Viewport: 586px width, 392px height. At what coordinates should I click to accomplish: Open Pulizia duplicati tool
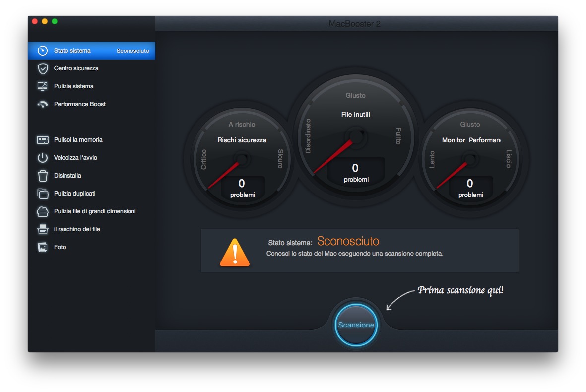92,193
